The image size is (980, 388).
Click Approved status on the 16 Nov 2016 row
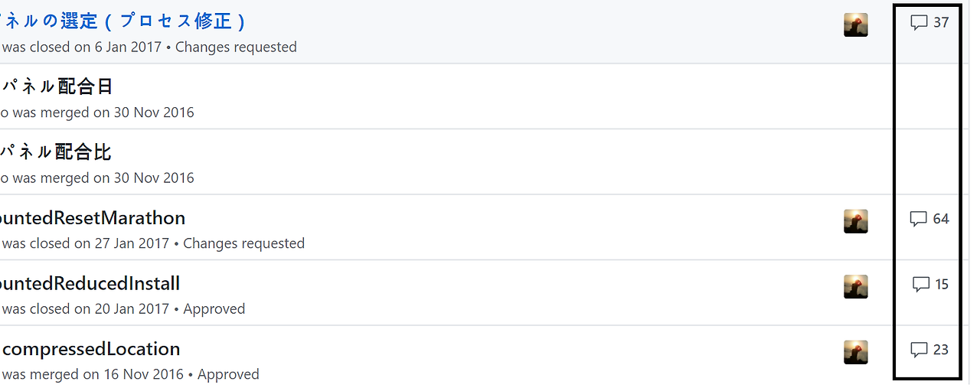pyautogui.click(x=228, y=374)
